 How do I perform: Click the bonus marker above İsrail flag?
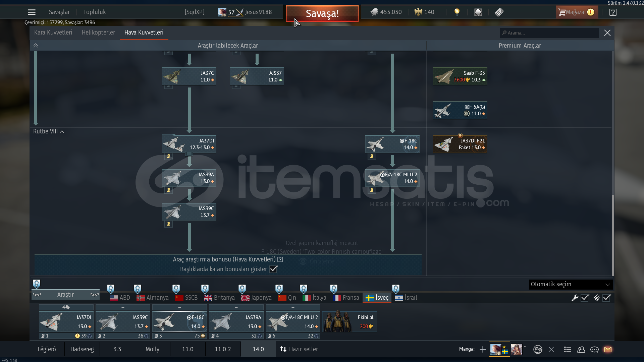[396, 289]
